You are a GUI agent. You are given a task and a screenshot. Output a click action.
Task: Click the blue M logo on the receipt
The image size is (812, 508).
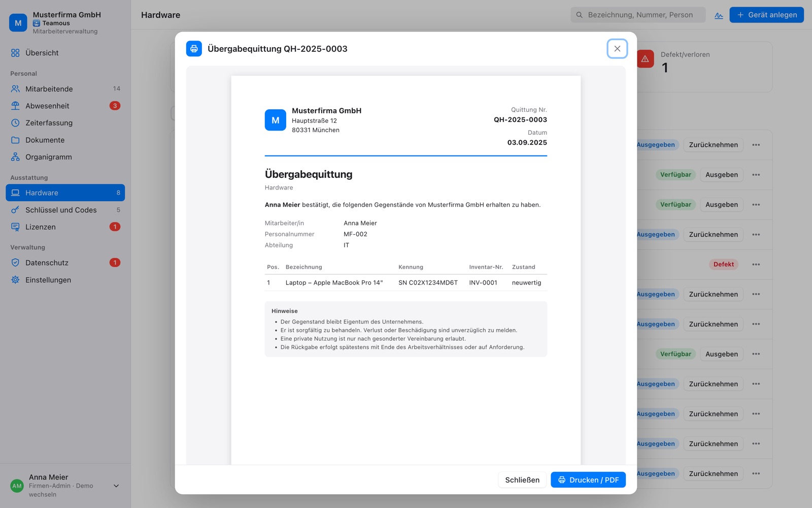275,120
